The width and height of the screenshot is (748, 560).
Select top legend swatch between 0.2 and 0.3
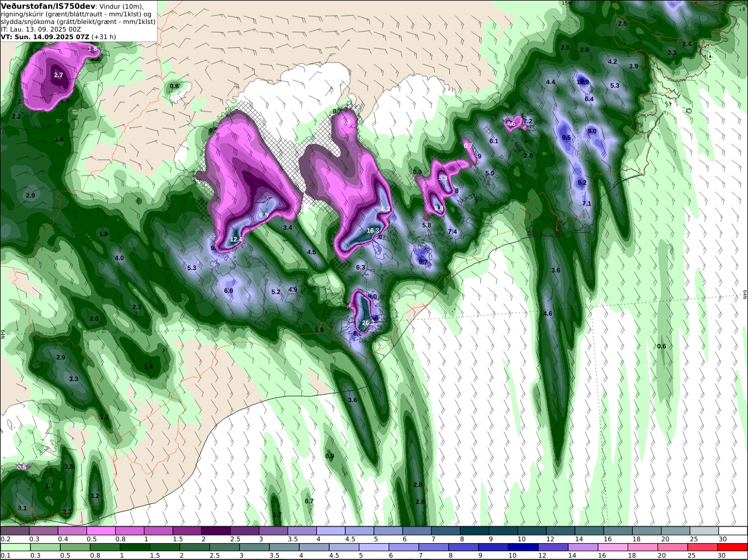[x=15, y=530]
